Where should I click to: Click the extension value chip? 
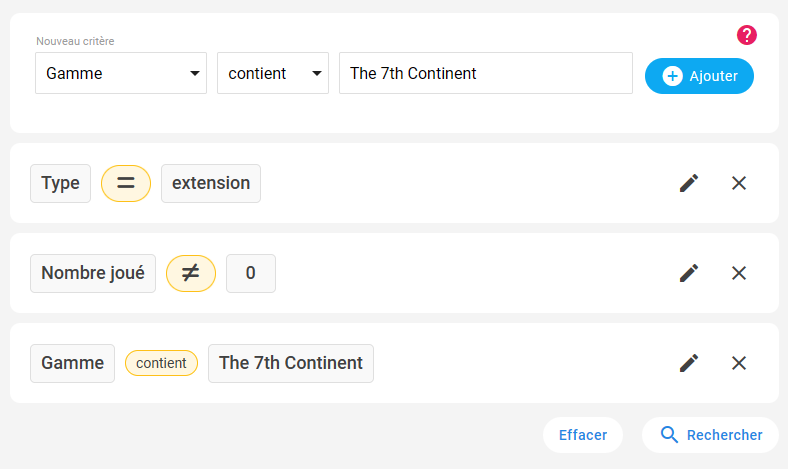211,184
